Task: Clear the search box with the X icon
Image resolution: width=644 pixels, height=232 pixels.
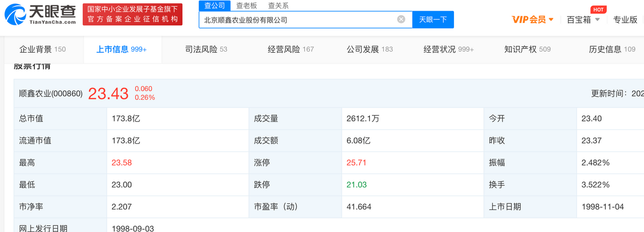Action: [401, 19]
